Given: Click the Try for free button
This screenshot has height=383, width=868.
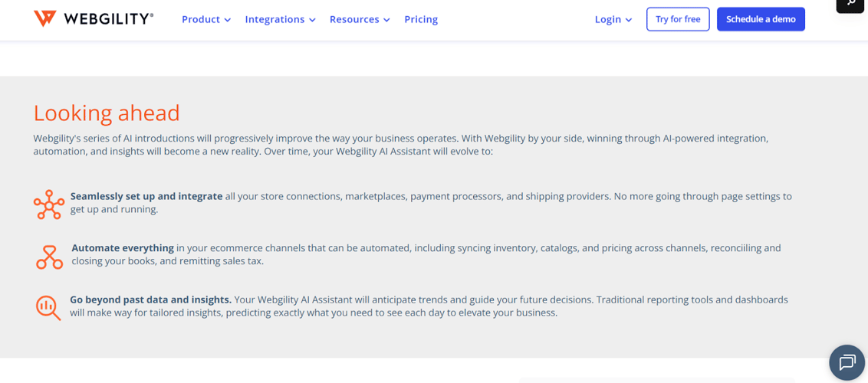Looking at the screenshot, I should [x=678, y=19].
